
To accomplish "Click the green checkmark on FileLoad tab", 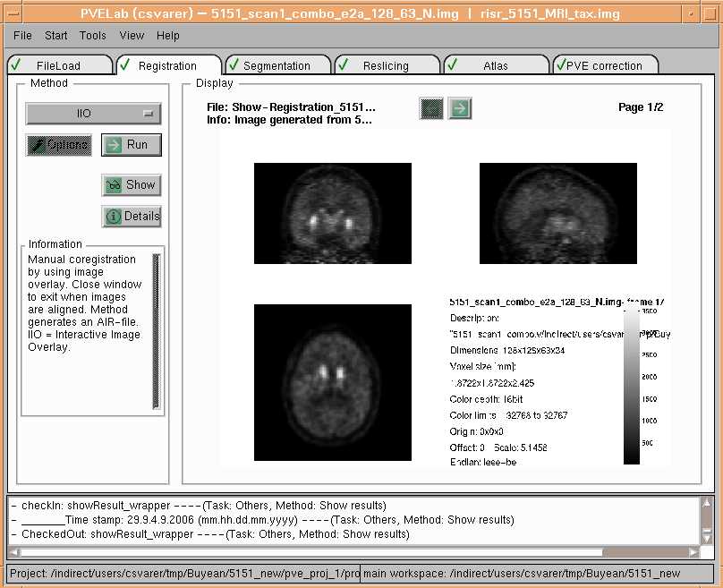I will 15,64.
